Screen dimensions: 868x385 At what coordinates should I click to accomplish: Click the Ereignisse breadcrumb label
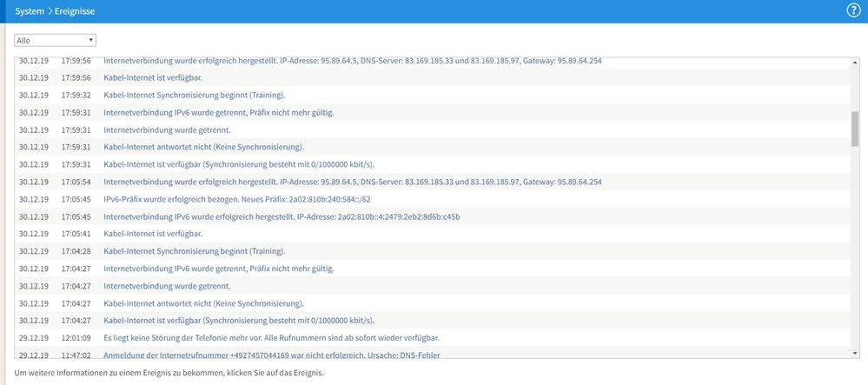tap(75, 11)
